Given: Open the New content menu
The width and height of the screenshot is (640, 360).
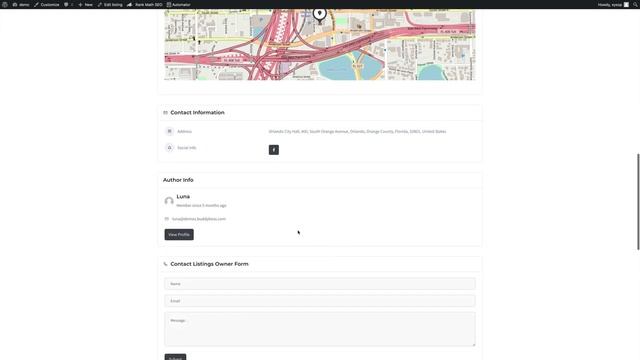Looking at the screenshot, I should click(x=85, y=4).
